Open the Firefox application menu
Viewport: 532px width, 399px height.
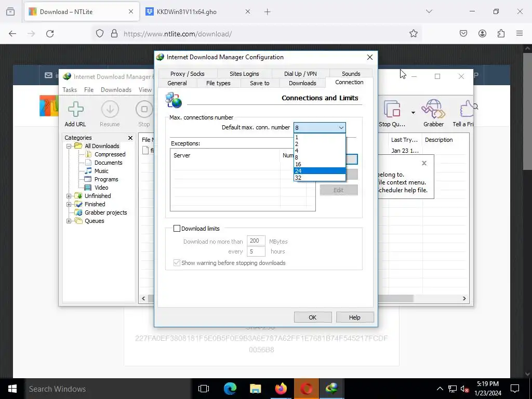coord(520,33)
